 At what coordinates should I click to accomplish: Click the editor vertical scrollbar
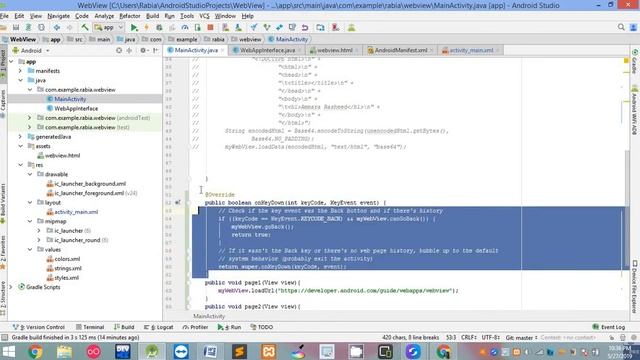pyautogui.click(x=627, y=208)
